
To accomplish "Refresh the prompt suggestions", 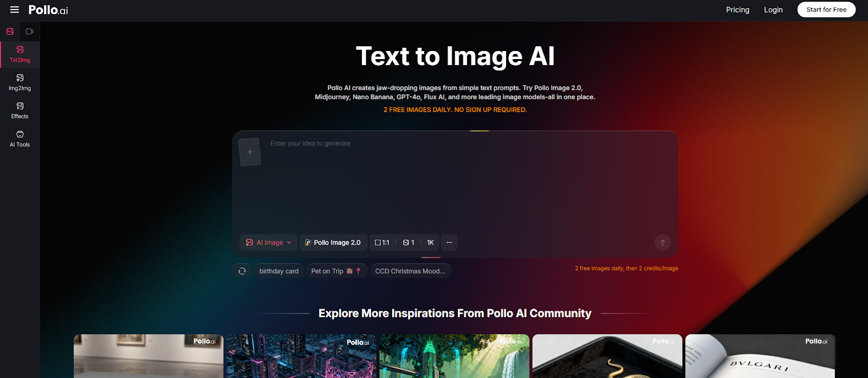I will 242,271.
